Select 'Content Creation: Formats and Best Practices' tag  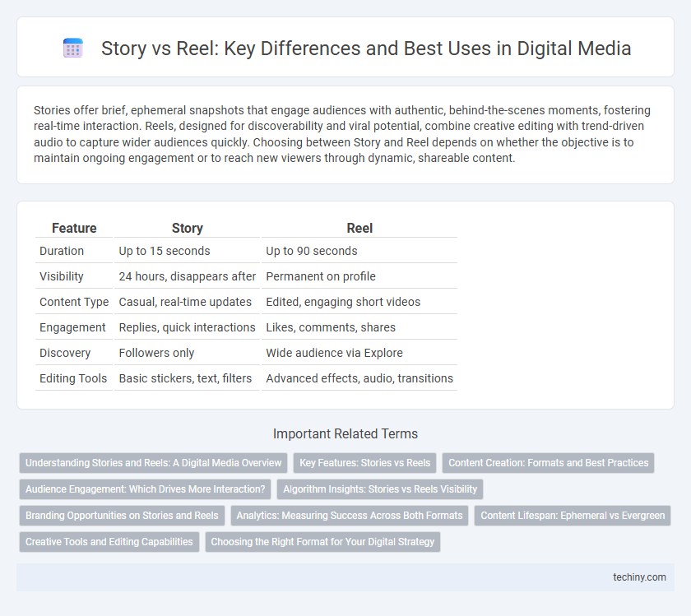click(x=548, y=463)
